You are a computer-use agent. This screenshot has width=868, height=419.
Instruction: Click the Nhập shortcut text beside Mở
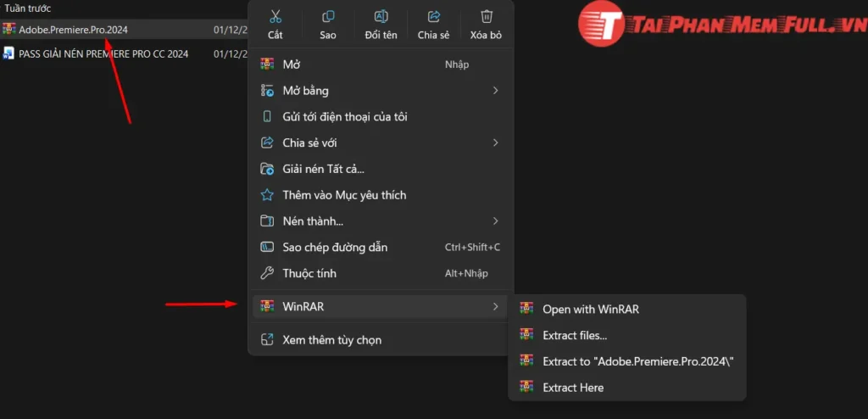click(457, 64)
